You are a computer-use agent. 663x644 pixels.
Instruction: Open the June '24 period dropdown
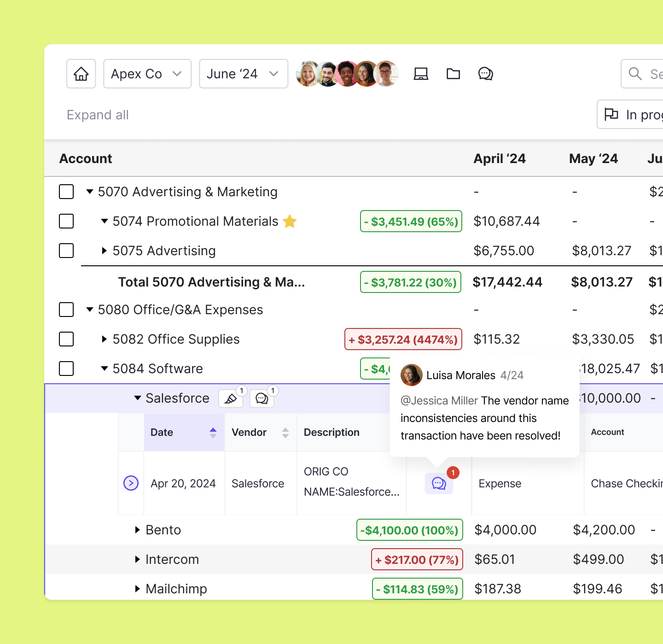243,74
